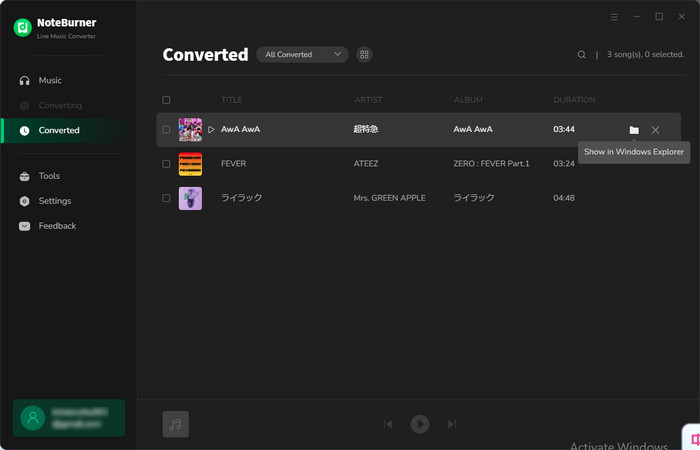This screenshot has width=700, height=450.
Task: Click artist ATEEZ in the list
Action: tap(366, 164)
